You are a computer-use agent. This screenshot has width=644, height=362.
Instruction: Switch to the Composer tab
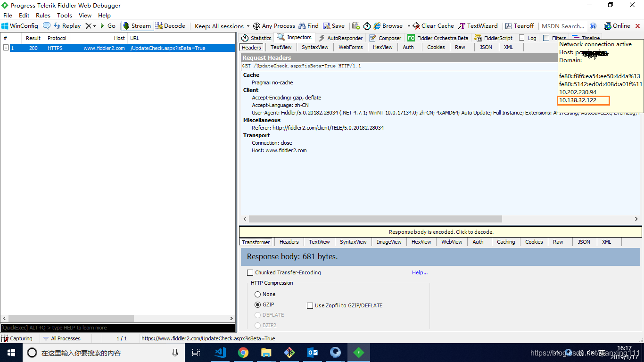385,38
